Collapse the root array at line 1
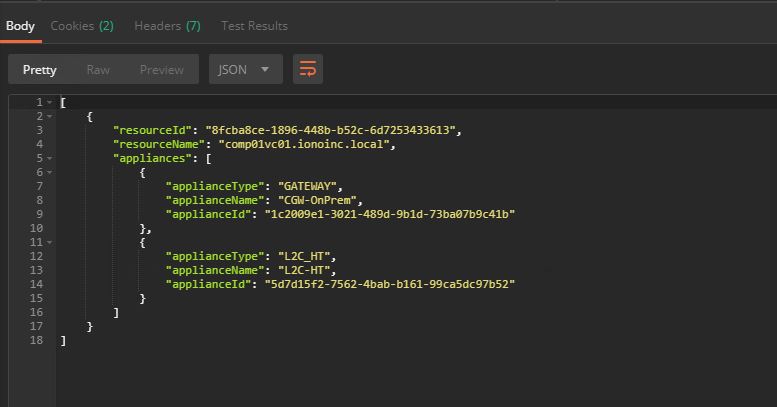 coord(50,102)
